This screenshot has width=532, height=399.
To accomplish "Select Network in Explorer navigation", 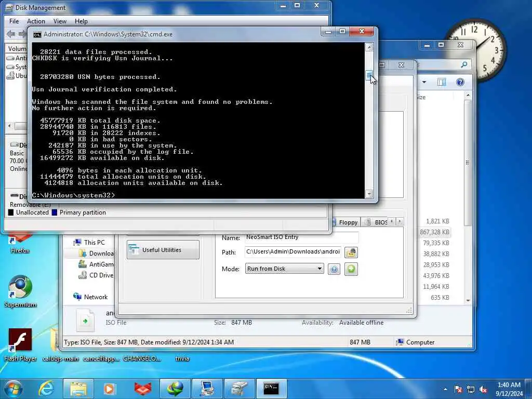I will (x=90, y=297).
